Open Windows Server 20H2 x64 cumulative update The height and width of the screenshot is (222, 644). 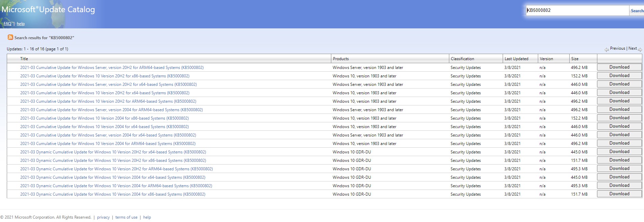(x=109, y=84)
